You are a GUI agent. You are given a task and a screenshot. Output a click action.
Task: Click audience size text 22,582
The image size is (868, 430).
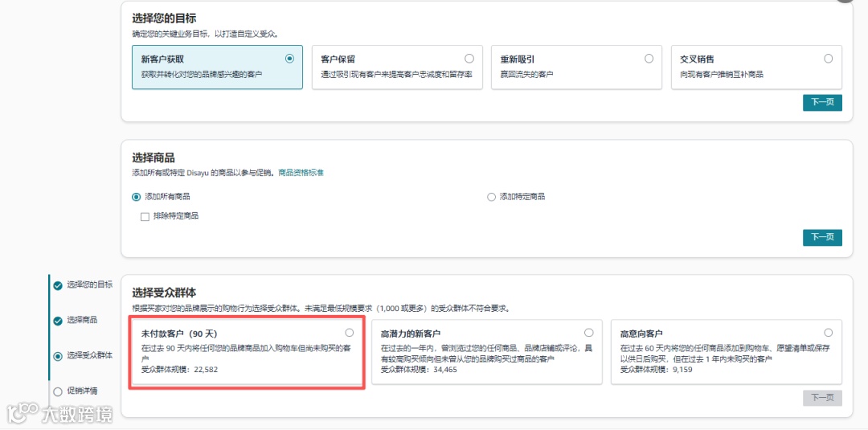tap(206, 369)
